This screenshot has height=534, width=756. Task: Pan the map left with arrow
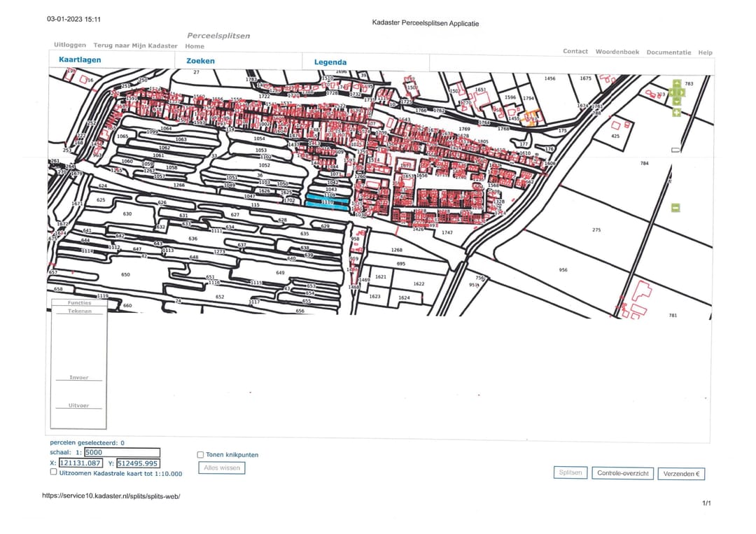coord(671,92)
